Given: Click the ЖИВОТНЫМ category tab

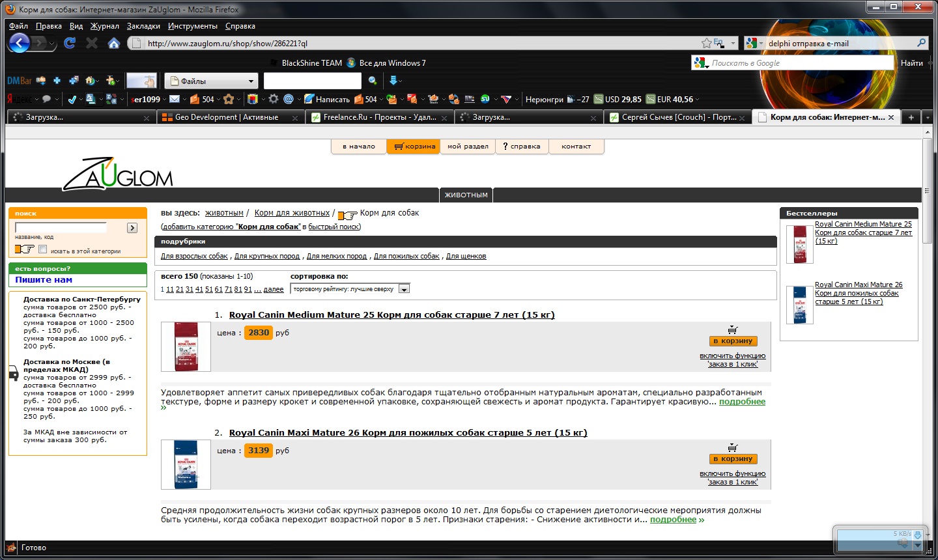Looking at the screenshot, I should click(x=466, y=195).
